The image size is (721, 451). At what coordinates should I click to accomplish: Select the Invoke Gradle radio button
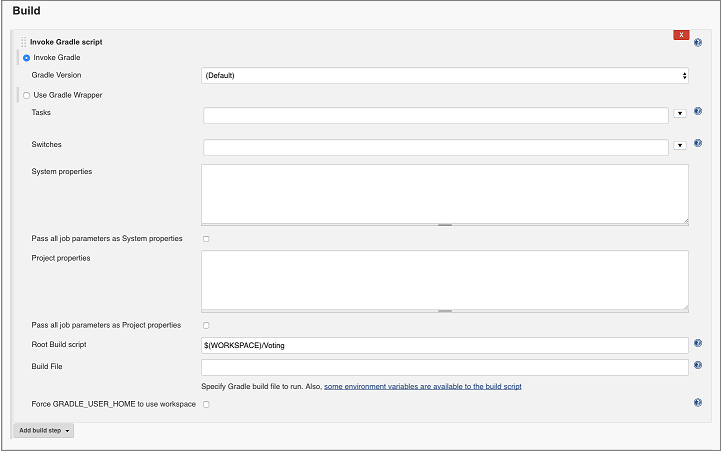(x=27, y=58)
